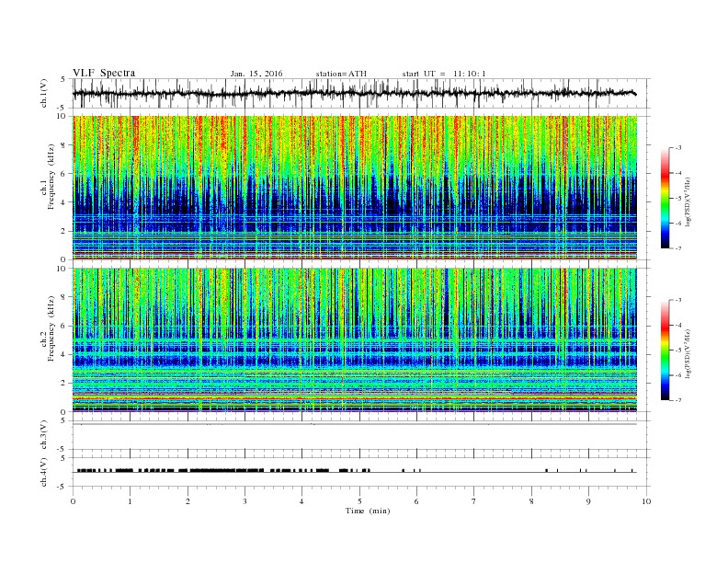Click the time axis tick label "5"
Viewport: 728px width, 563px height.
[359, 501]
